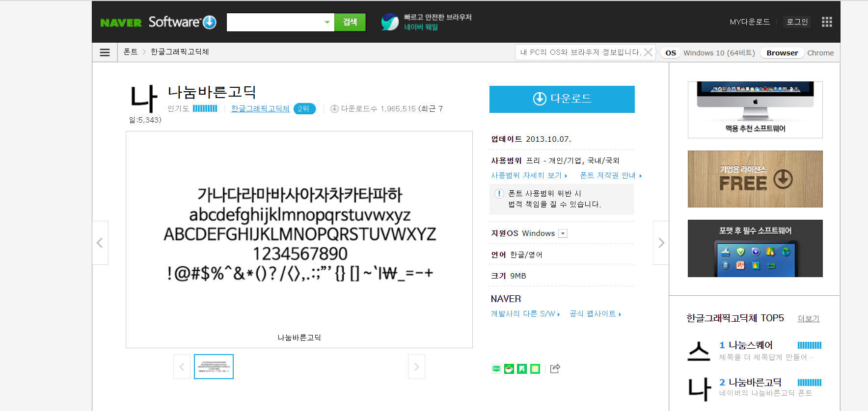Open the app grid icon in header
This screenshot has width=868, height=411.
click(x=827, y=22)
